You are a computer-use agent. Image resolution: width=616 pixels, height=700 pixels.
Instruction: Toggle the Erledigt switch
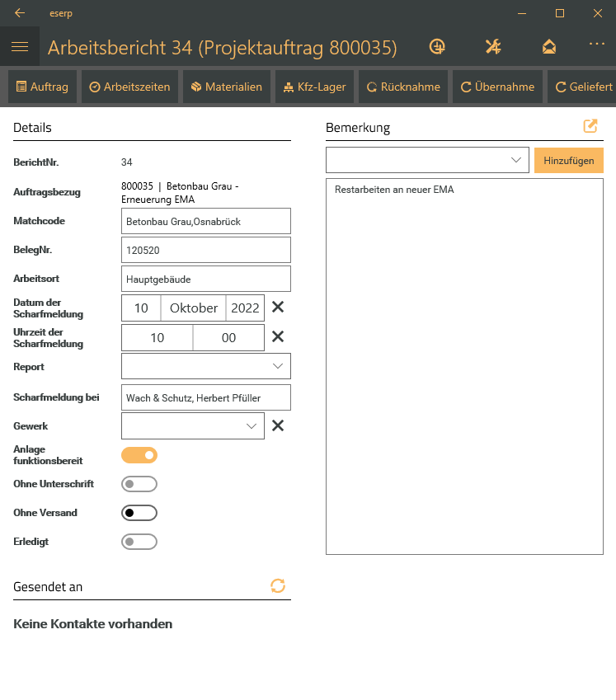click(x=139, y=542)
